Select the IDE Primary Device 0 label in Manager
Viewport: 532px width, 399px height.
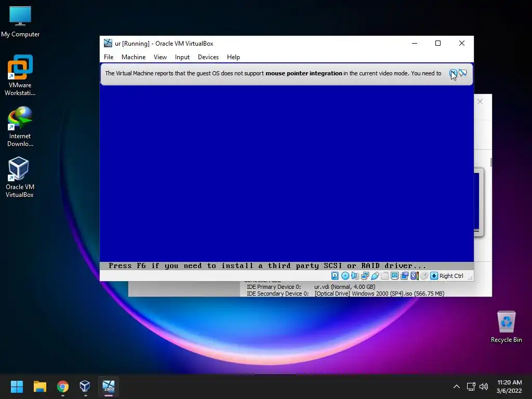pyautogui.click(x=274, y=287)
